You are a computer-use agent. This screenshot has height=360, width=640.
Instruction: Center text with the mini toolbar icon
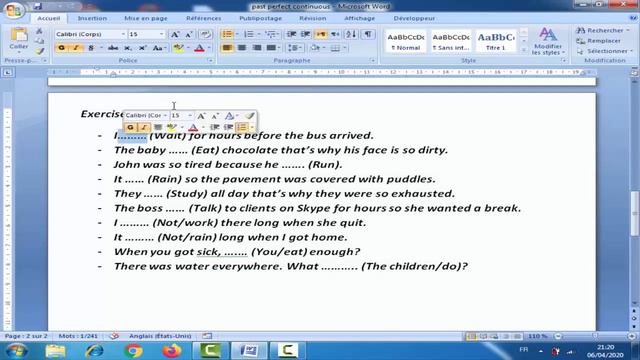pos(158,127)
